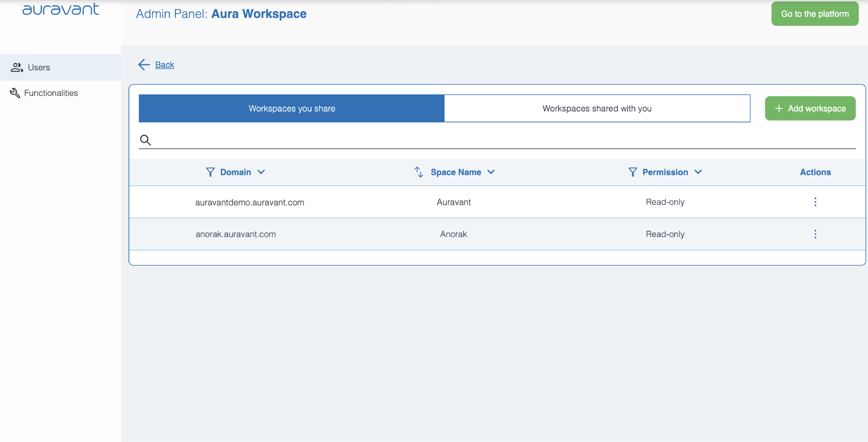The image size is (868, 442).
Task: Click the Permission filter funnel icon
Action: 632,172
